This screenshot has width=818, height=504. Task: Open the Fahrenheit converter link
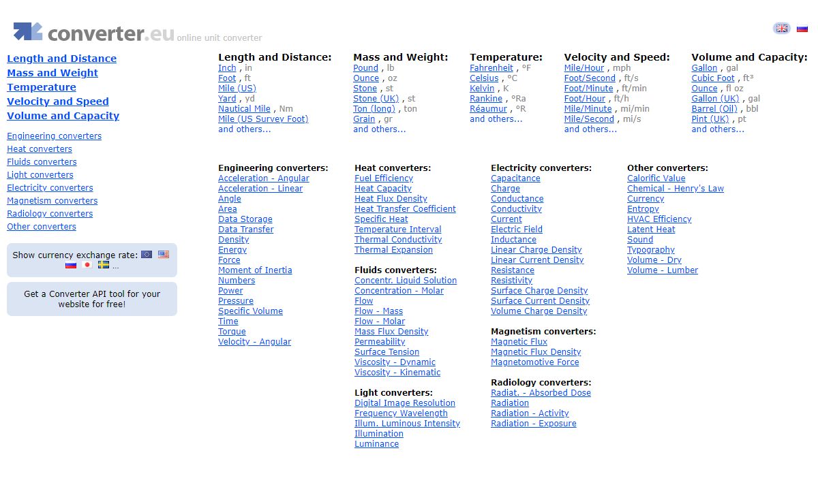(x=491, y=68)
